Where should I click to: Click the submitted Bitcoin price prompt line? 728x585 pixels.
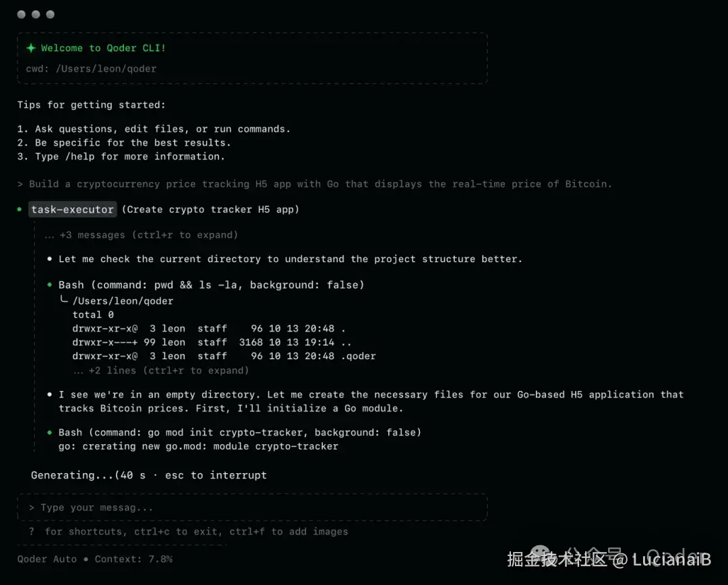click(315, 184)
